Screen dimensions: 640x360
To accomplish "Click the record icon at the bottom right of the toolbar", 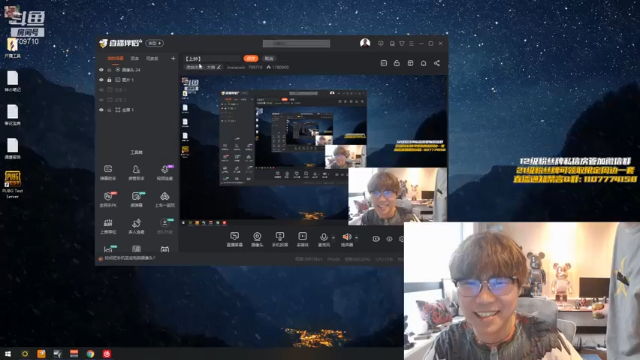I will [x=376, y=239].
